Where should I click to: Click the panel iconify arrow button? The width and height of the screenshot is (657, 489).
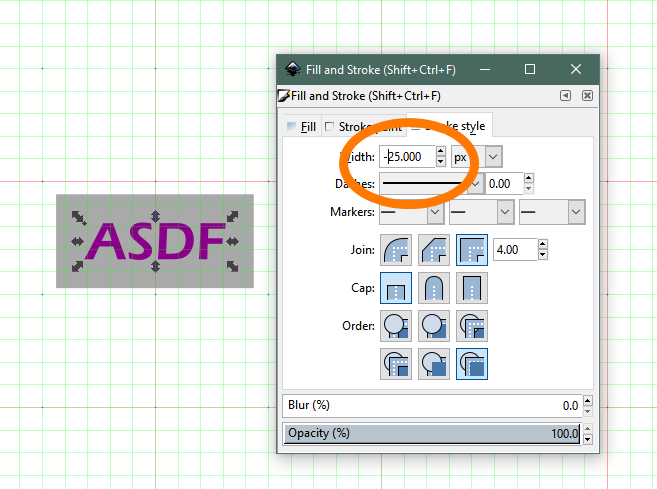tap(566, 96)
